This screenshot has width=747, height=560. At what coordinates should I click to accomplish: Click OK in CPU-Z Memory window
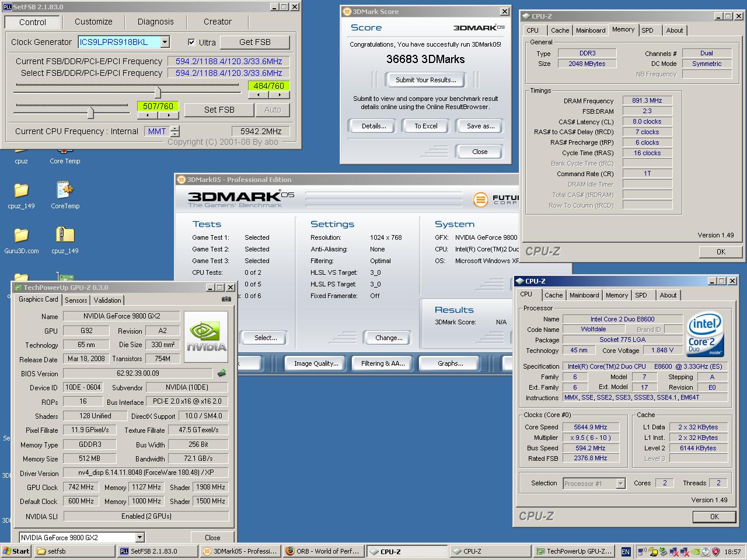click(721, 252)
